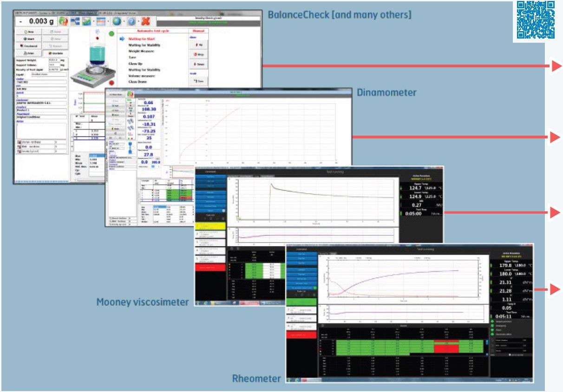The height and width of the screenshot is (392, 563).
Task: Click the '0:05:11' test time in Rheometer
Action: tap(503, 317)
